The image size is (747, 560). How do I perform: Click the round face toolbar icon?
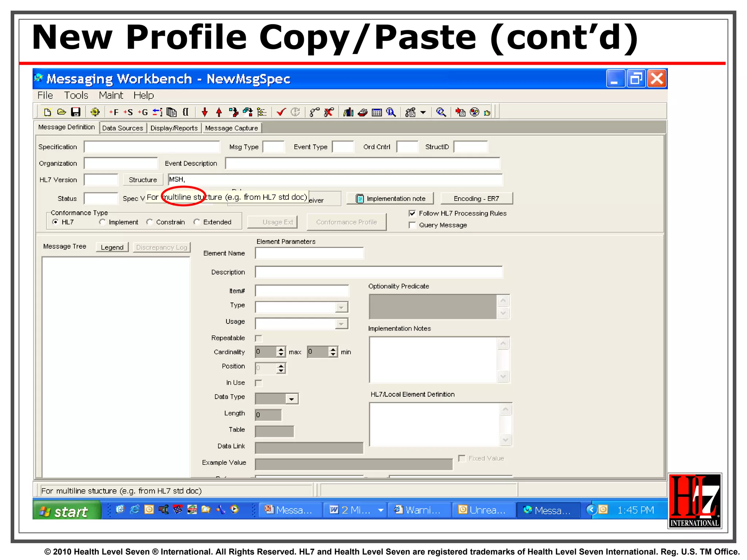(475, 112)
